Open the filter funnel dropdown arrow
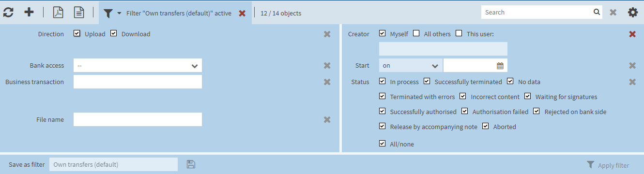 coord(119,13)
